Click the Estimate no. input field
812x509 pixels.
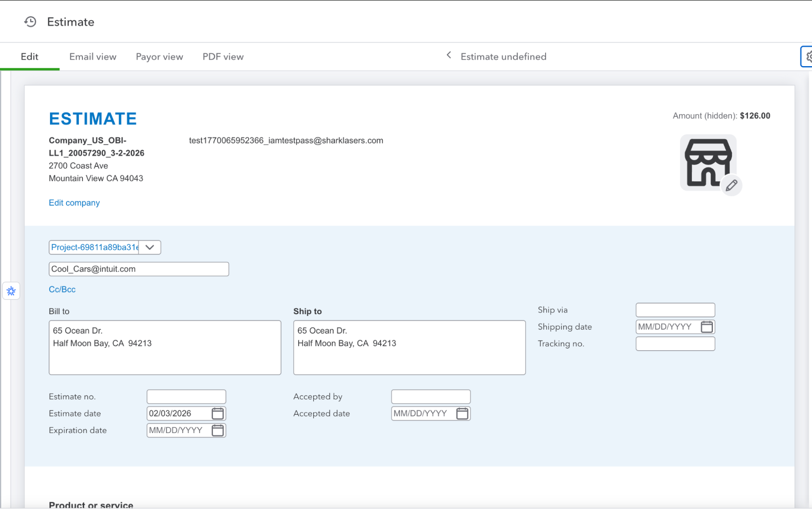point(186,396)
